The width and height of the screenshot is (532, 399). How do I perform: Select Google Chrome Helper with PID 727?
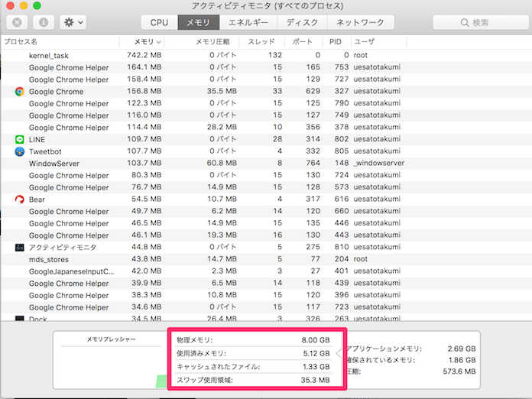point(266,79)
